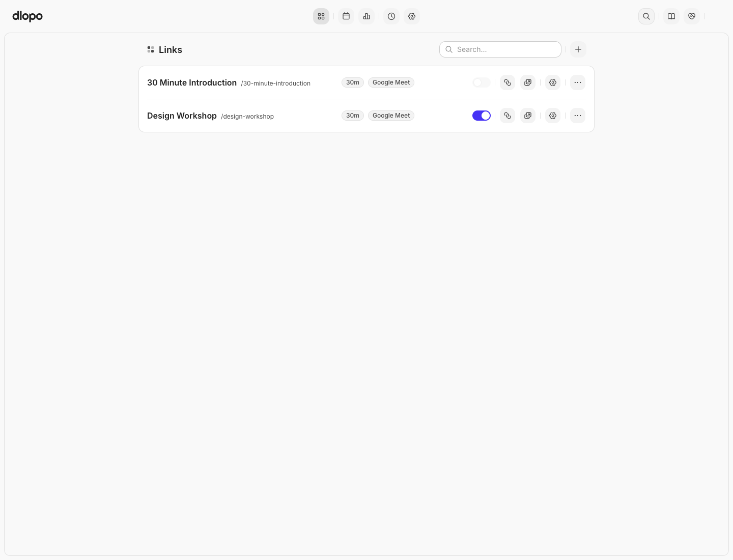Open the Links grid view in top navigation
The width and height of the screenshot is (733, 560).
(321, 16)
